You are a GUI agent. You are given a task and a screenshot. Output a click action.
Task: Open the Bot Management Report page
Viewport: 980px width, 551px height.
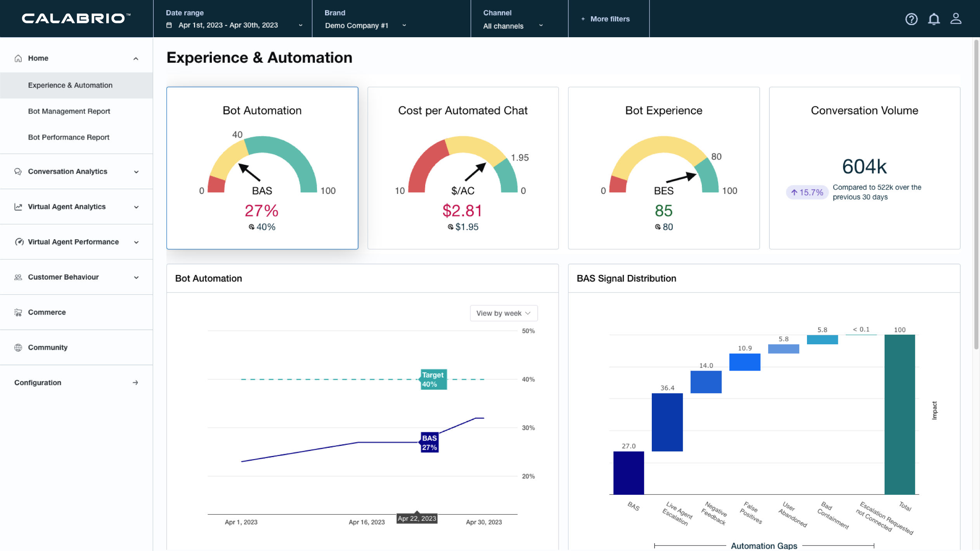[x=69, y=111]
